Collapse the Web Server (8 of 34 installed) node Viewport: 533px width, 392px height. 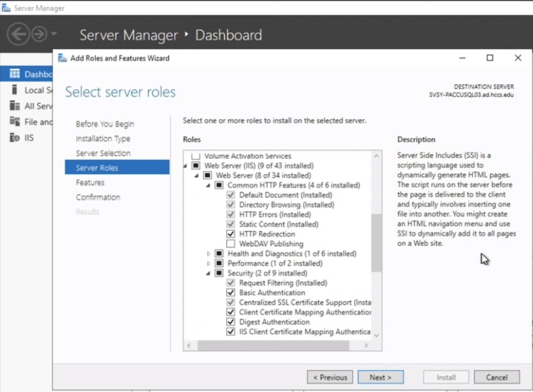(x=197, y=176)
